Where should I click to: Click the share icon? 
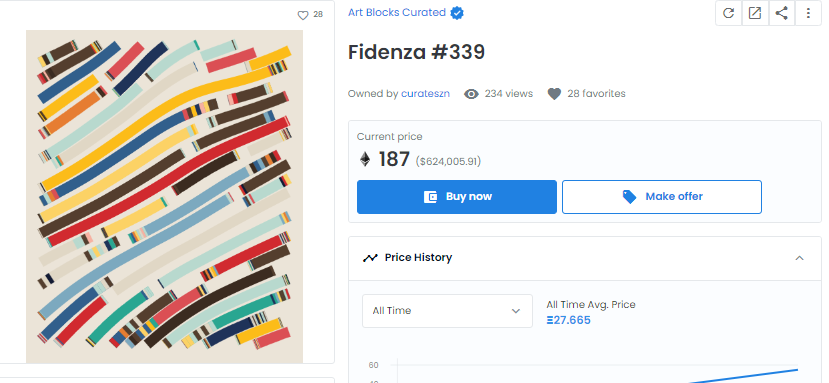click(781, 13)
